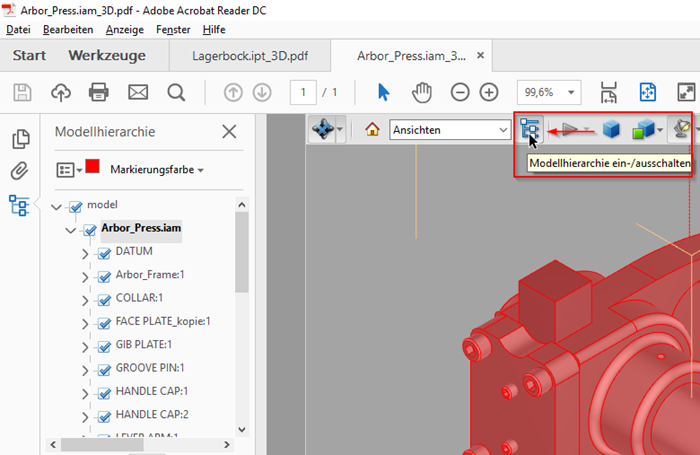Collapse the Arbor_Press.iam node
This screenshot has width=700, height=455.
[71, 230]
